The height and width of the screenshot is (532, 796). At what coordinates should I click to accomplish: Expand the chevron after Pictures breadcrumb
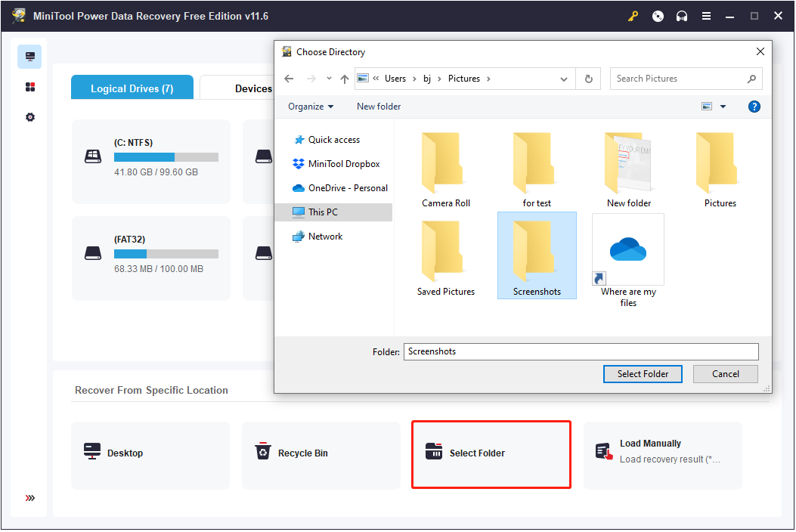point(488,79)
